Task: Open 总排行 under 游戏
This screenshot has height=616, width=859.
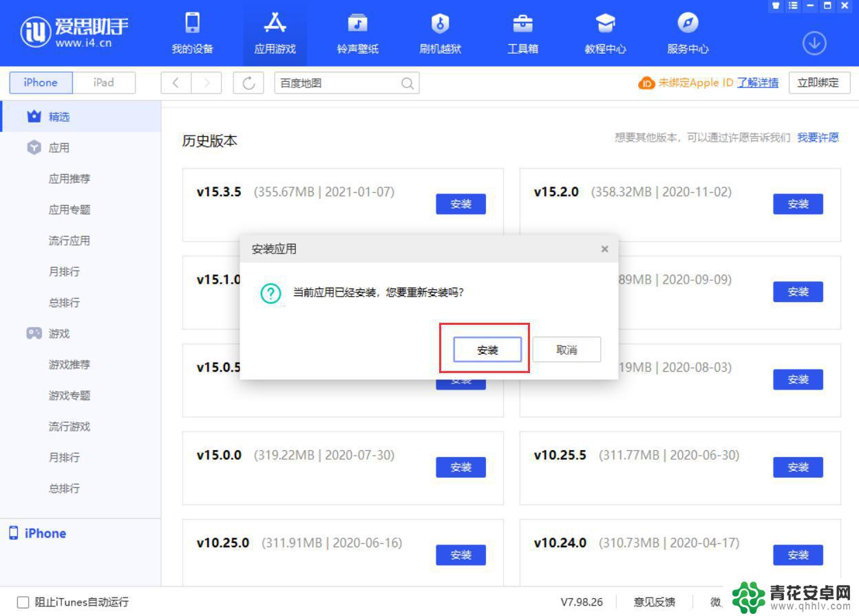Action: 64,488
